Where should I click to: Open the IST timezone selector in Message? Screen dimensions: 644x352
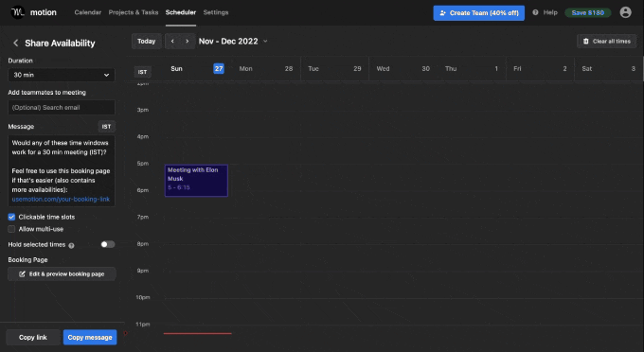click(x=106, y=127)
